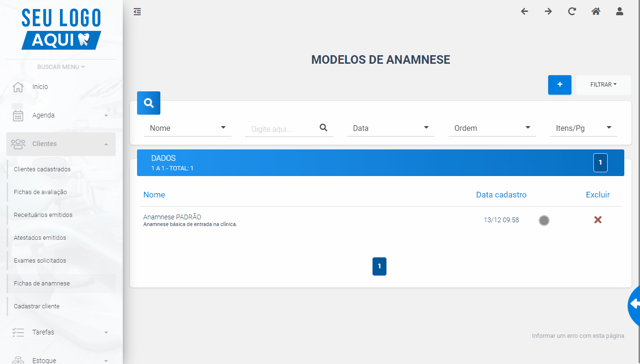Open the Ordem dropdown
The width and height of the screenshot is (640, 364).
(x=492, y=128)
